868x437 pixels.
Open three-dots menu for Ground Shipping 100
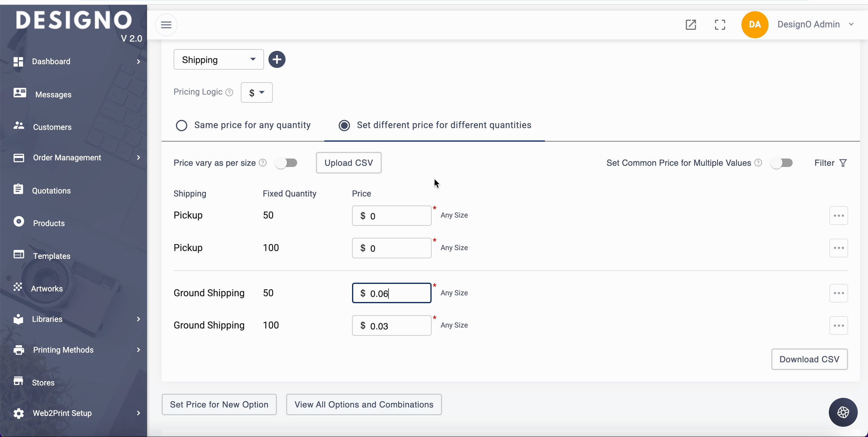pos(838,325)
